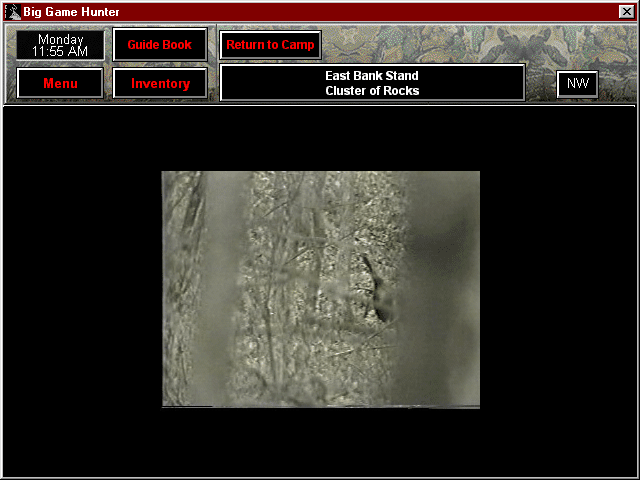Viewport: 640px width, 480px height.
Task: Close the Big Game Hunter window
Action: [626, 12]
